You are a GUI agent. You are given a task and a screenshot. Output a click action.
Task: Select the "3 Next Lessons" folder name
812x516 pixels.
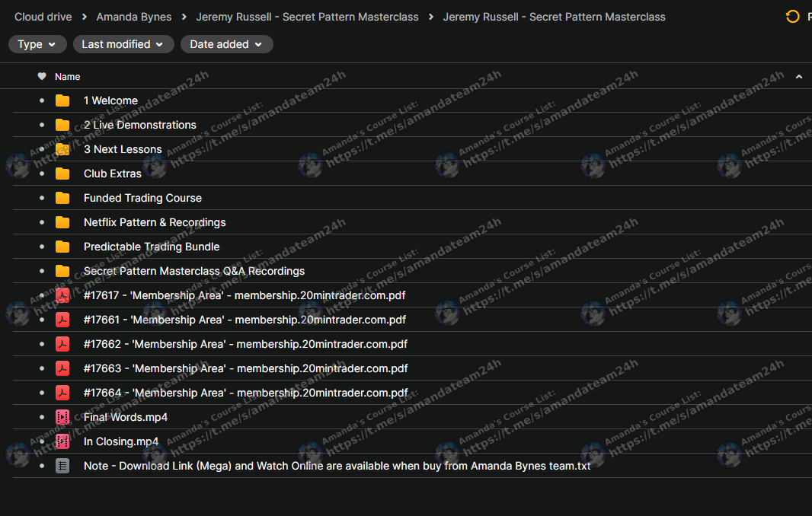click(x=123, y=149)
